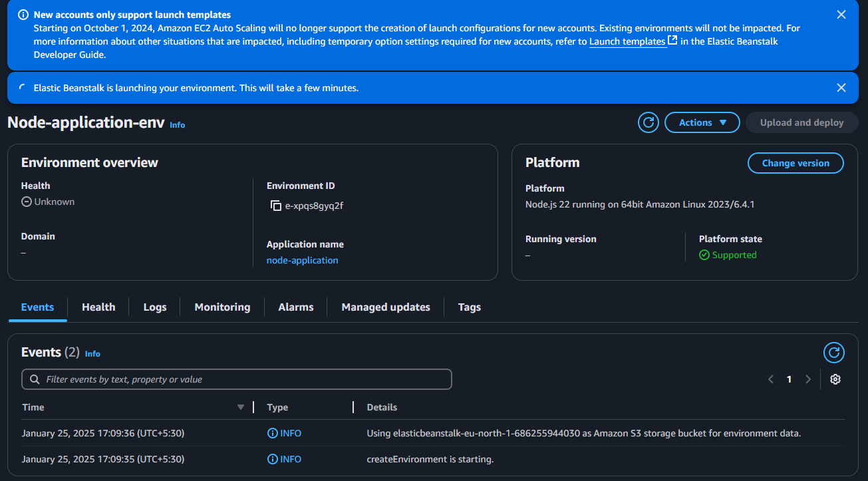Click the external link icon next to Launch templates
The height and width of the screenshot is (481, 868).
(672, 41)
